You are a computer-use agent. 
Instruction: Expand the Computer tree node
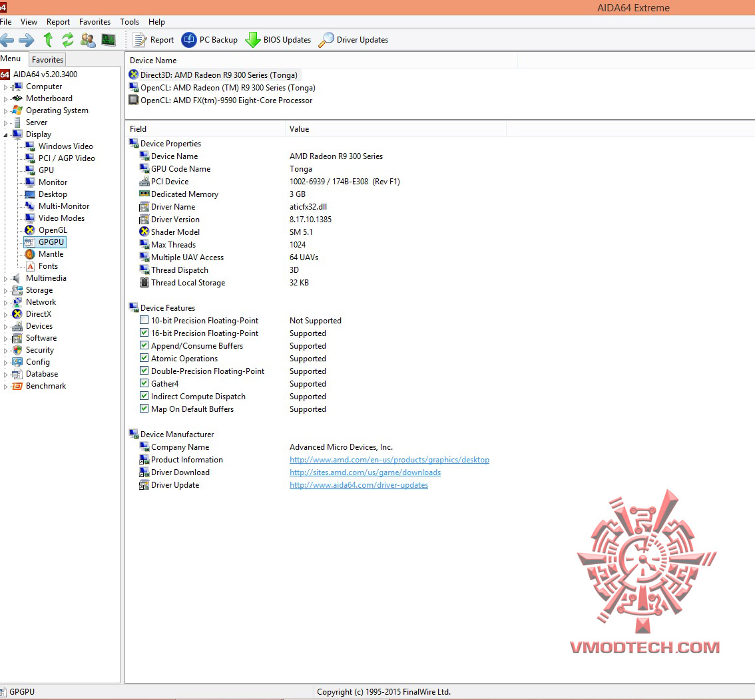point(6,87)
